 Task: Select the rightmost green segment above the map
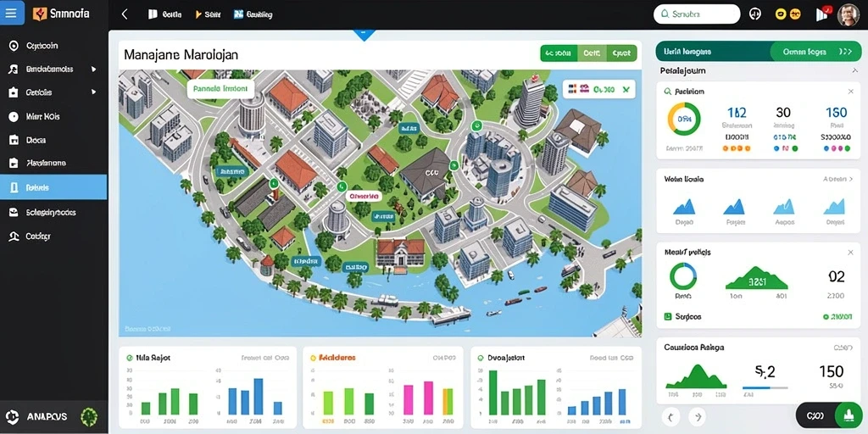coord(621,53)
